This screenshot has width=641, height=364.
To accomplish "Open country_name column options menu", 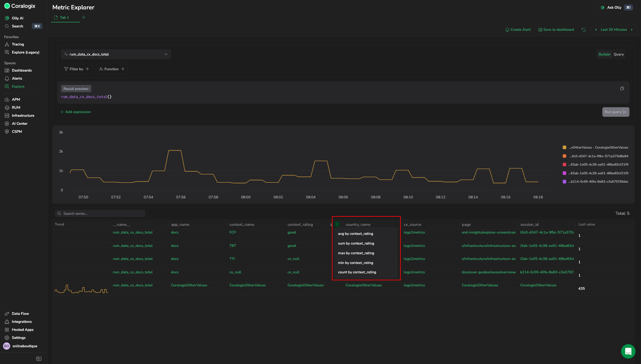I will pos(337,224).
